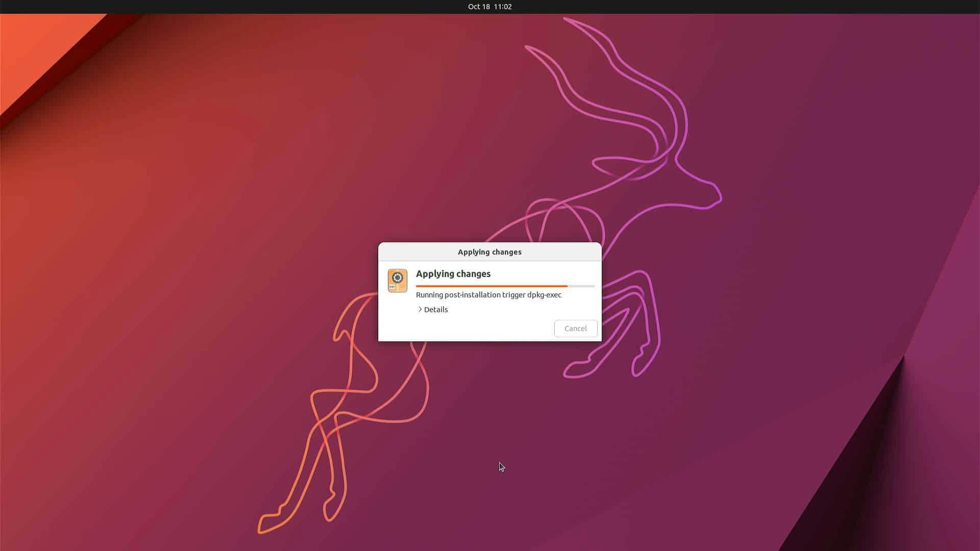Click the package gear icon in dialog

(397, 281)
